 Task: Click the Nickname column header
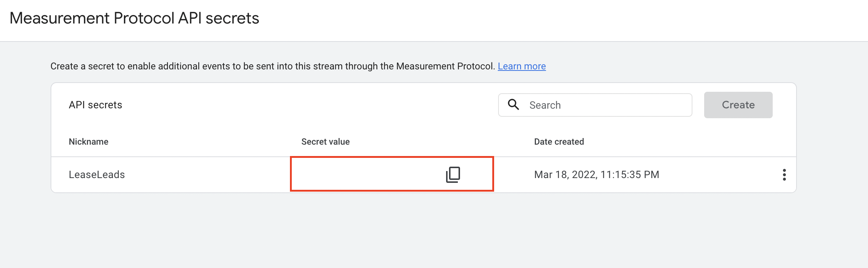point(89,142)
